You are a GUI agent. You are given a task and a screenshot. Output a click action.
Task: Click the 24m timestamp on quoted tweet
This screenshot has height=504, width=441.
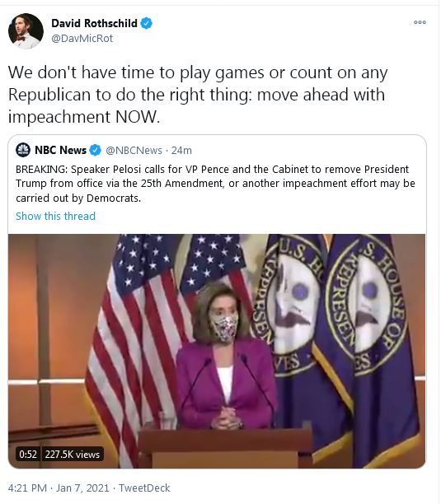coord(181,150)
